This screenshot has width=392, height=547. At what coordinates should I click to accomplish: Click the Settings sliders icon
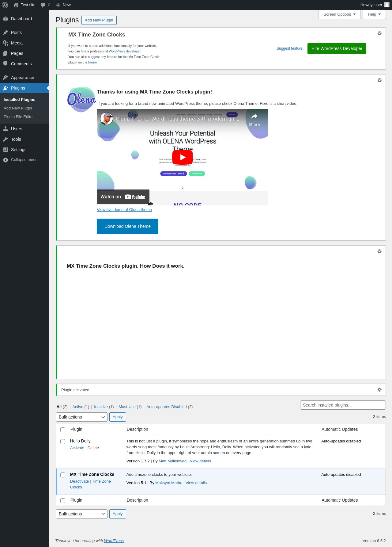[x=6, y=150]
